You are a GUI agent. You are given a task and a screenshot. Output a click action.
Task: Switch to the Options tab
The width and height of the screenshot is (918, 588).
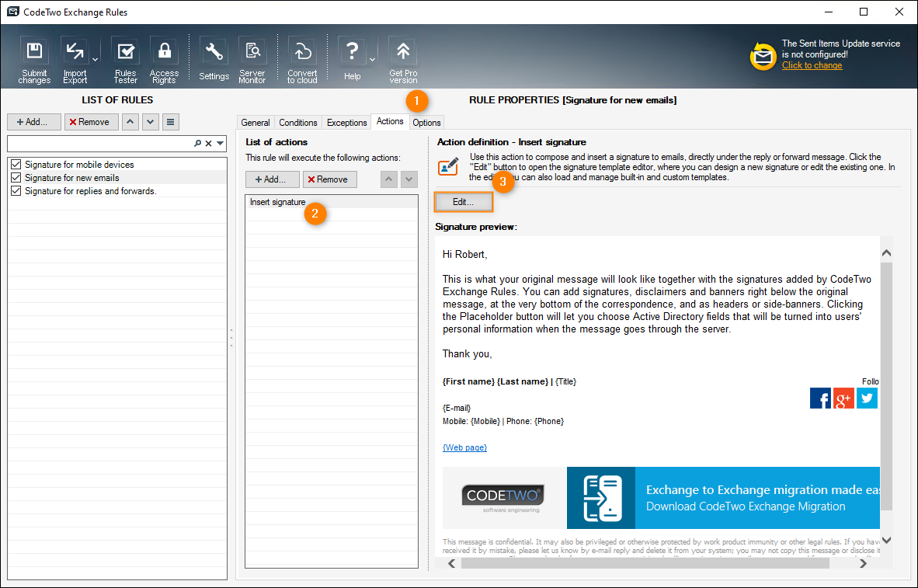click(x=426, y=123)
